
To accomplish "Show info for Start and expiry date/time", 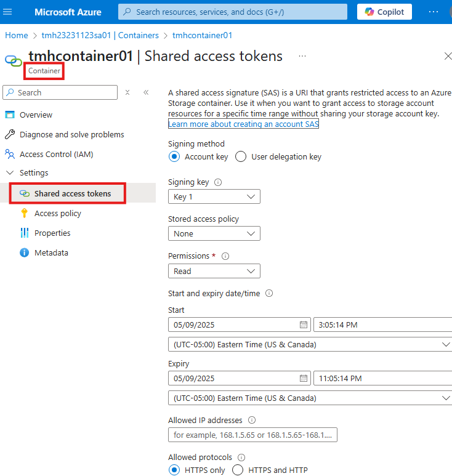I will (269, 293).
